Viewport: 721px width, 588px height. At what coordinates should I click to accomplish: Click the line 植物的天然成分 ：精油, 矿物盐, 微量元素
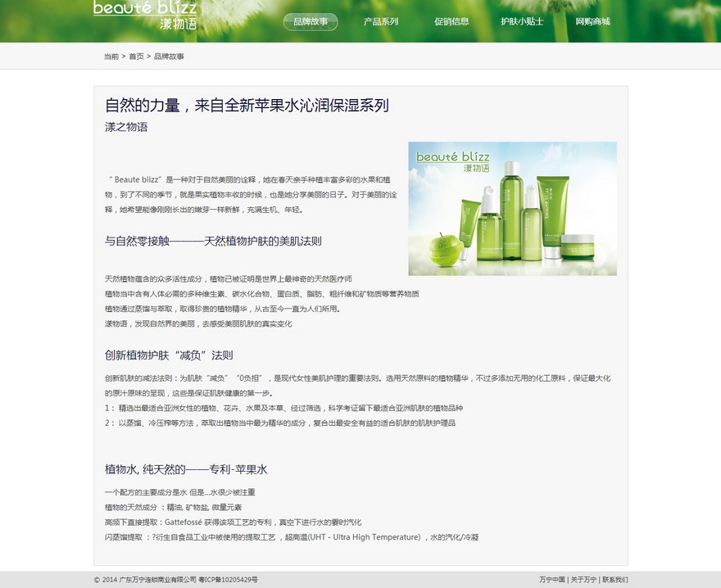tap(174, 507)
